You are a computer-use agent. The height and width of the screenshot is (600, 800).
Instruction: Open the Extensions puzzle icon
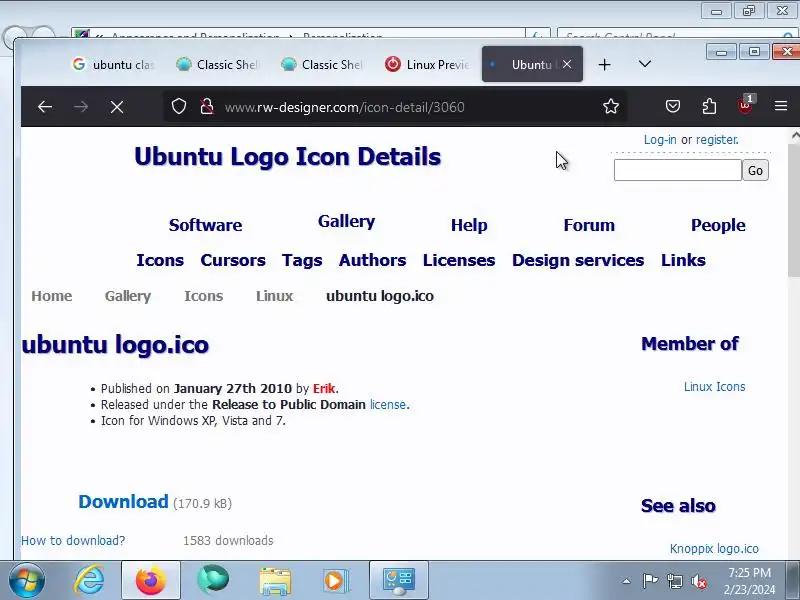coord(709,106)
